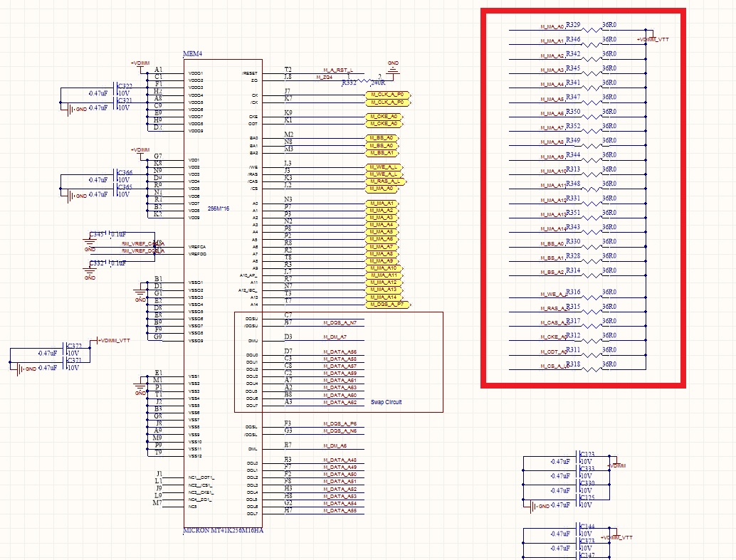Select resistor designator R350
736x560 pixels.
coord(573,112)
